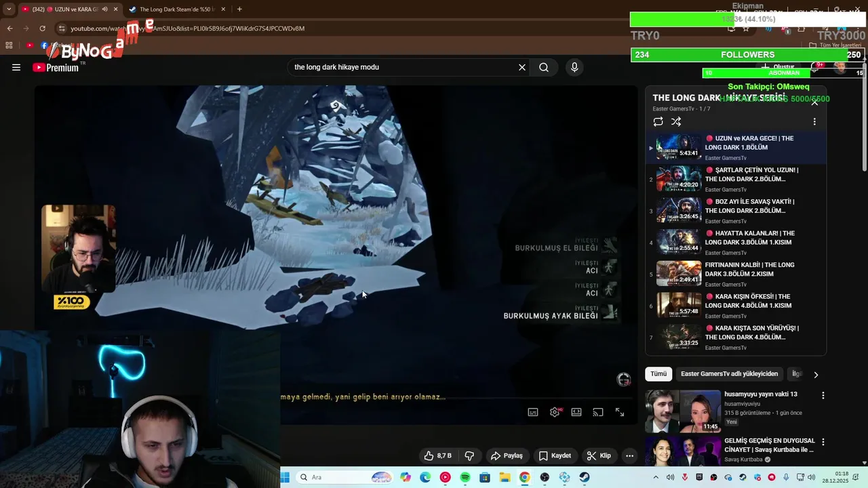The image size is (868, 488).
Task: Play 'UZUN ve KARA GECE!' playlist video
Action: click(736, 148)
